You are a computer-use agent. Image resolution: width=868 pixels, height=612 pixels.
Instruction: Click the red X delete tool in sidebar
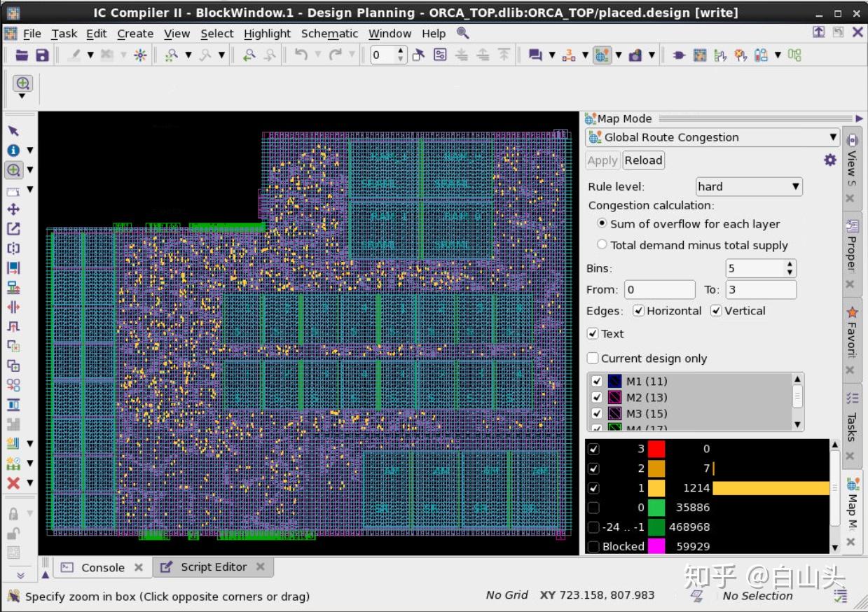13,483
